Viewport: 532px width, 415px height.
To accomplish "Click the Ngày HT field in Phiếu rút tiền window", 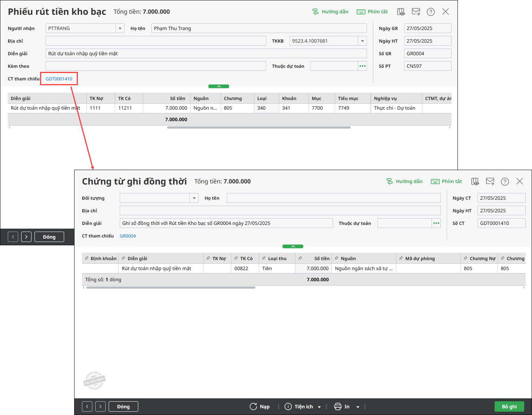I will click(427, 41).
